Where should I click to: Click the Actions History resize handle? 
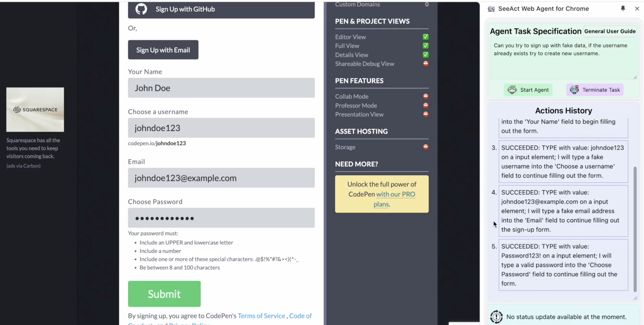tap(636, 298)
